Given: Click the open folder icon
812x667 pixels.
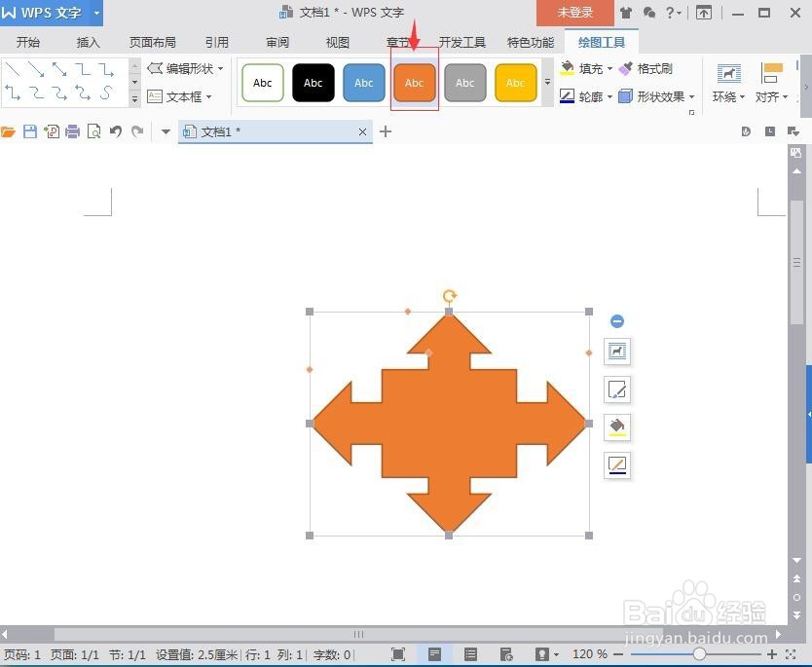Looking at the screenshot, I should tap(9, 131).
